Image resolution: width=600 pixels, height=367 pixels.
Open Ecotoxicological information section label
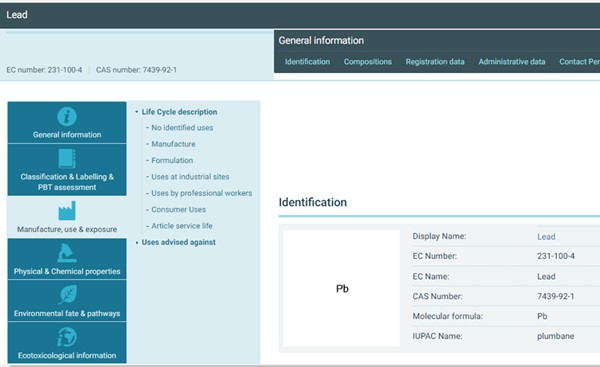click(x=67, y=356)
